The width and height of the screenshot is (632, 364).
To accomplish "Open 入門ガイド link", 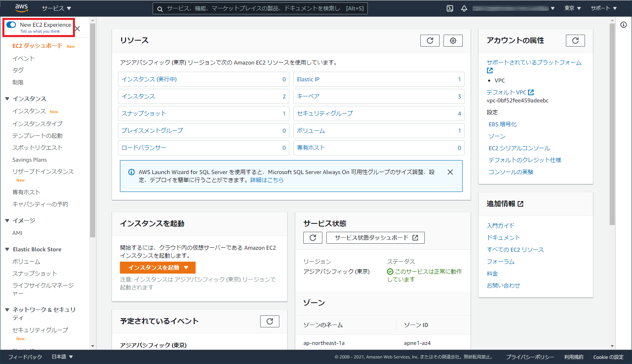I will [500, 226].
